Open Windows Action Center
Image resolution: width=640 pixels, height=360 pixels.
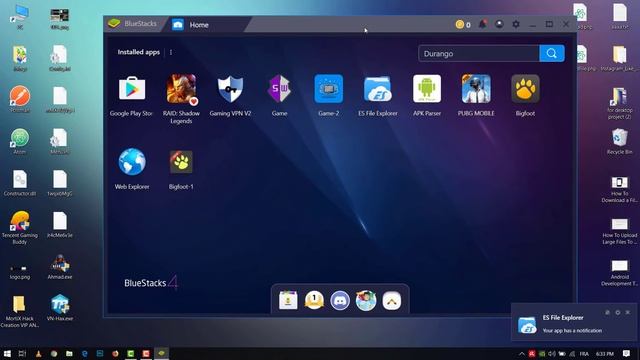(627, 353)
